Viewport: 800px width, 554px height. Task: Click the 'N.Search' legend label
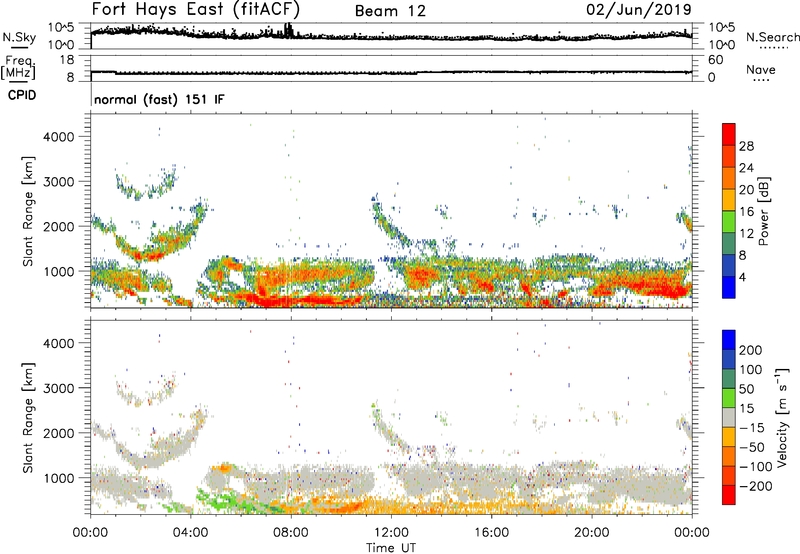(772, 37)
